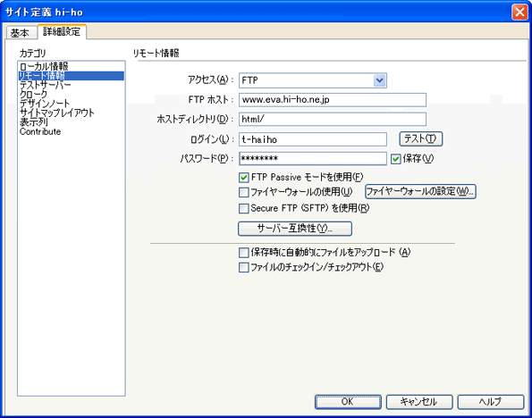Click the サーバー互換性 button
This screenshot has width=532, height=418.
click(295, 229)
